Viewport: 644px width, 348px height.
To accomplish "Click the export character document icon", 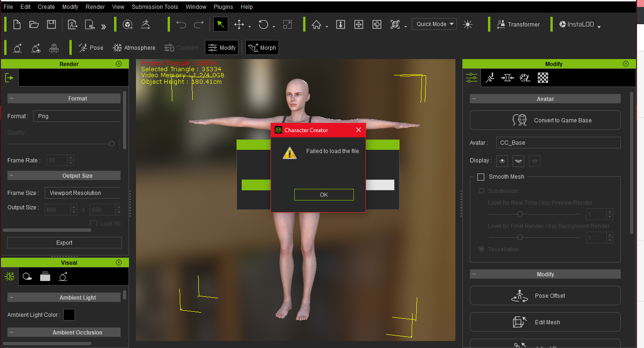I will pyautogui.click(x=73, y=25).
